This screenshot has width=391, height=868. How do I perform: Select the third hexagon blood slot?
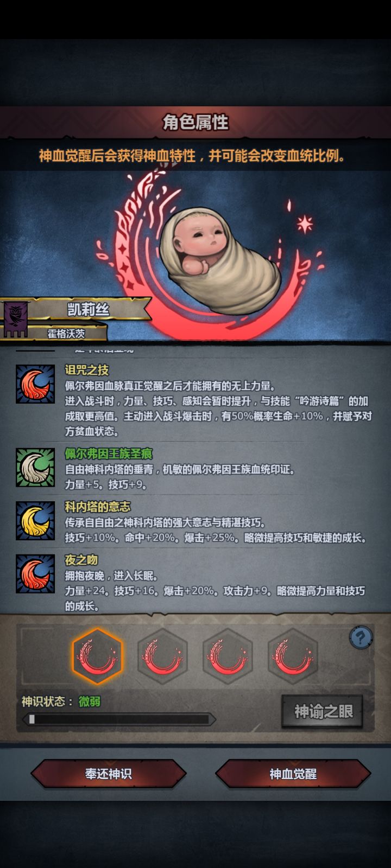coord(228,656)
